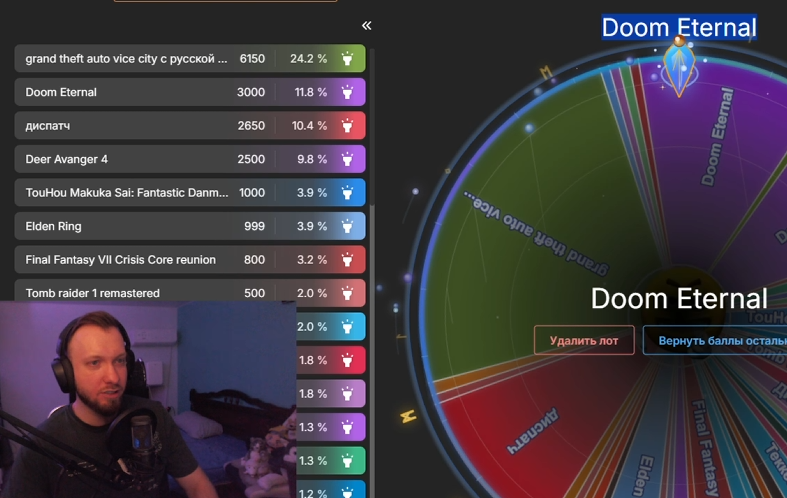Select lot name Tomb raider 1 remastered
The height and width of the screenshot is (498, 787).
92,293
